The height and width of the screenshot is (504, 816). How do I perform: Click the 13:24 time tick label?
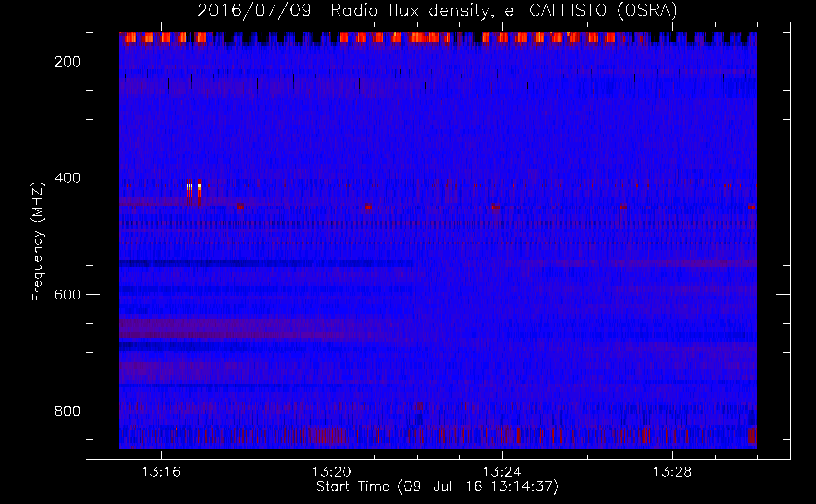[502, 472]
